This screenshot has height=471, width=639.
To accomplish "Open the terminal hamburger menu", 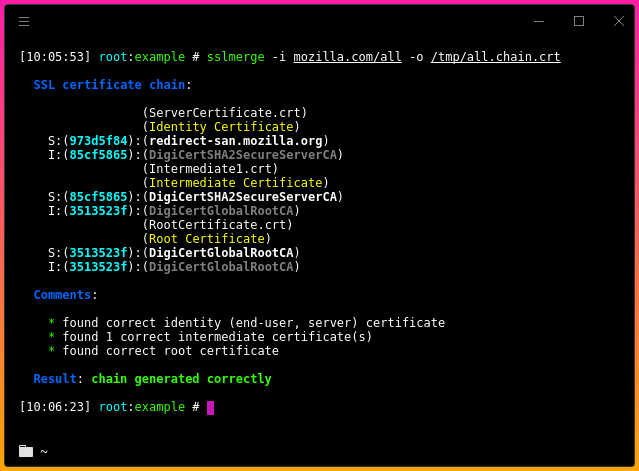I will pyautogui.click(x=24, y=22).
